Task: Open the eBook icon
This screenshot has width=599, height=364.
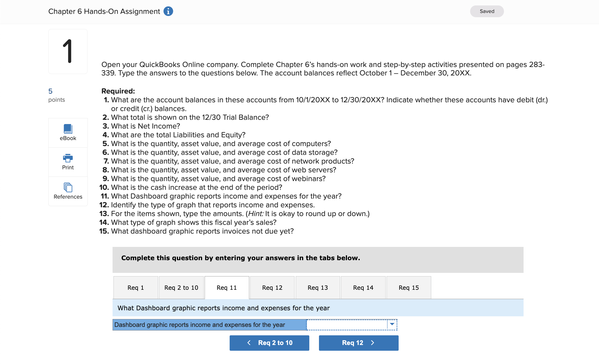Action: pyautogui.click(x=68, y=129)
